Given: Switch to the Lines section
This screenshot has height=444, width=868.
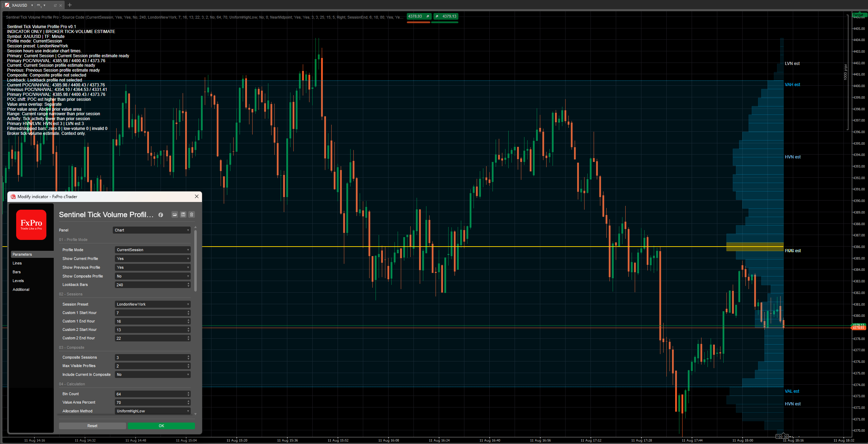Looking at the screenshot, I should coord(17,263).
